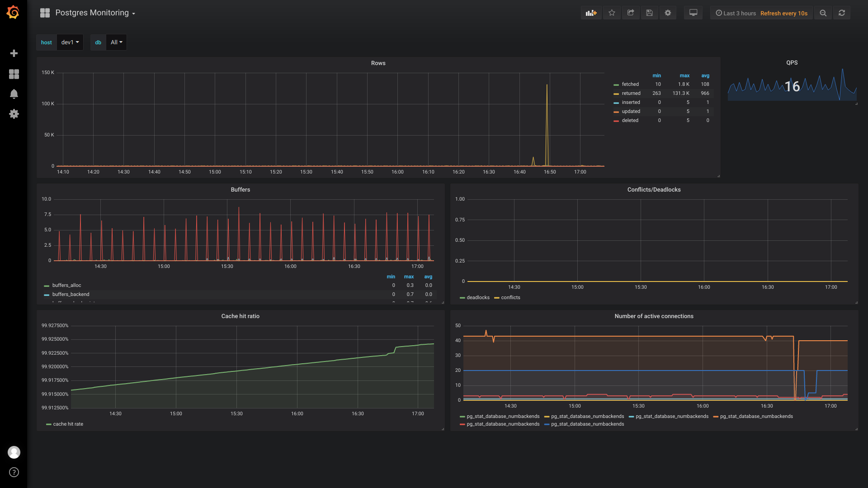The height and width of the screenshot is (488, 868).
Task: Open the Postgres Monitoring dashboard picker
Action: pos(95,13)
